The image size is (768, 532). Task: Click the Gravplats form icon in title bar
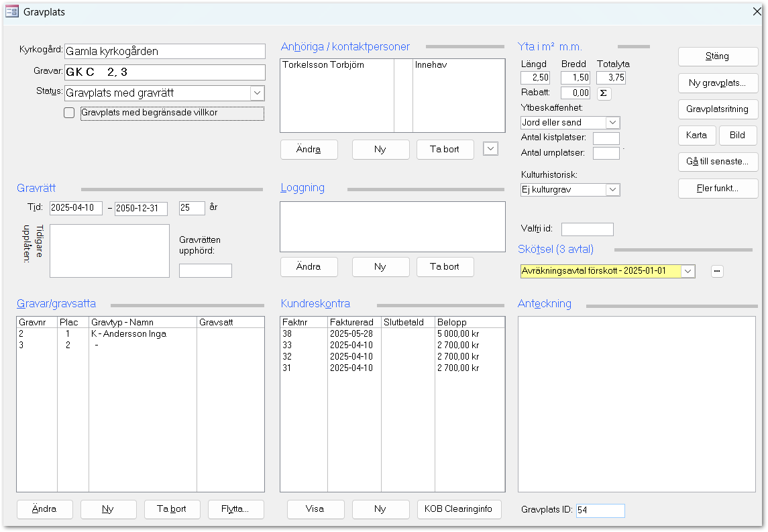click(11, 11)
